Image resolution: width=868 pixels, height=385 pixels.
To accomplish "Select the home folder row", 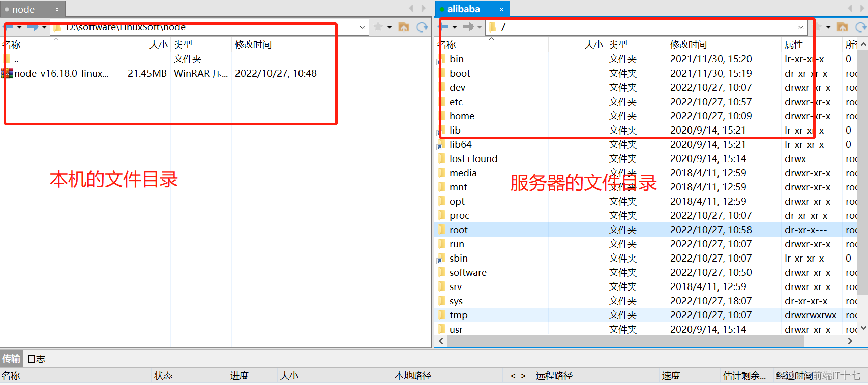I will point(646,116).
